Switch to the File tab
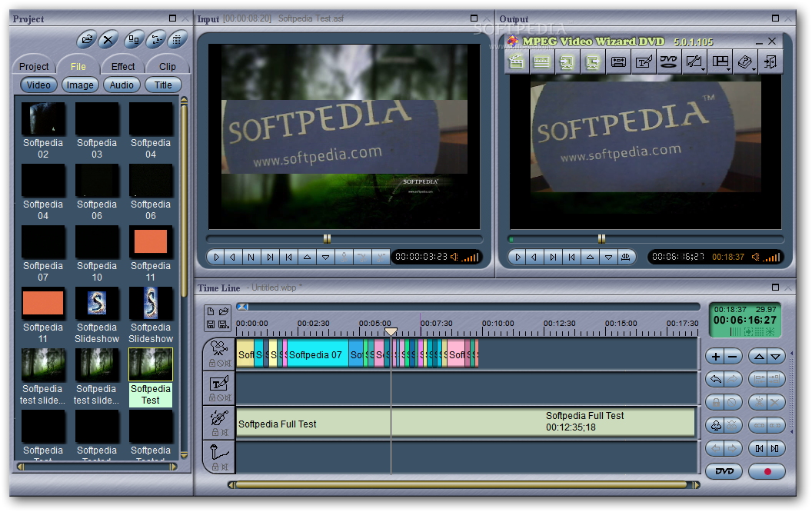Image resolution: width=812 pixels, height=512 pixels. tap(78, 66)
